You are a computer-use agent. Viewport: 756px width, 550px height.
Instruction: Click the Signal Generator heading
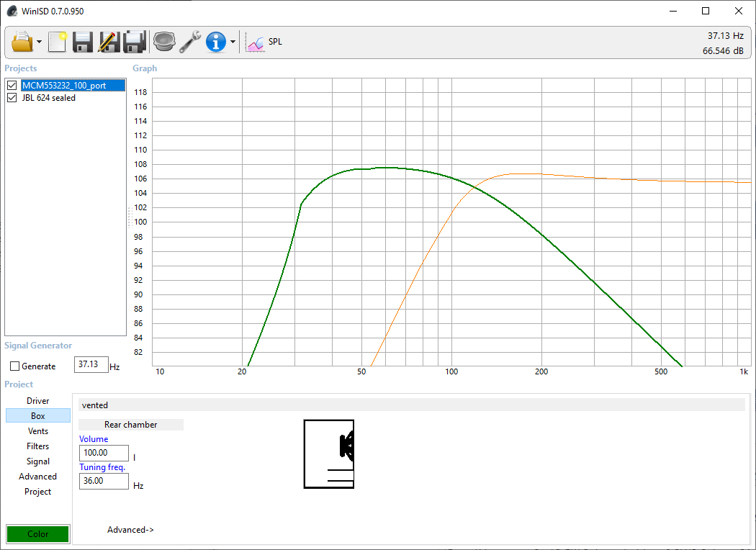[x=38, y=345]
